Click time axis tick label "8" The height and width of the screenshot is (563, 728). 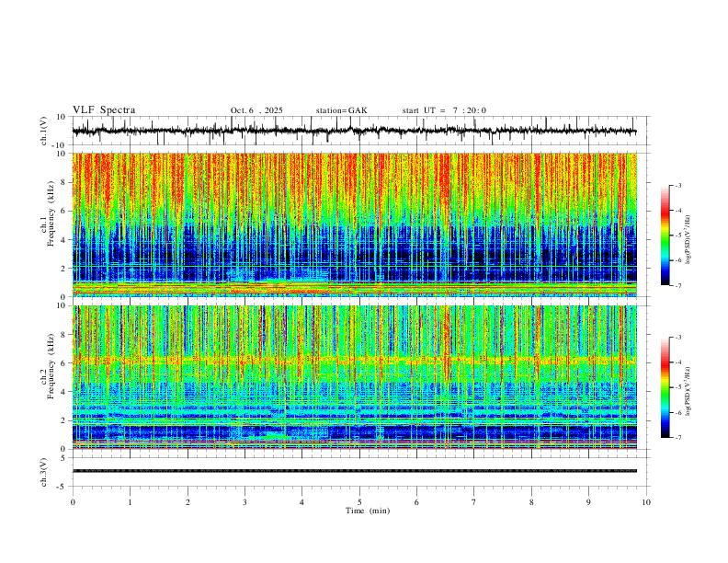coord(531,502)
